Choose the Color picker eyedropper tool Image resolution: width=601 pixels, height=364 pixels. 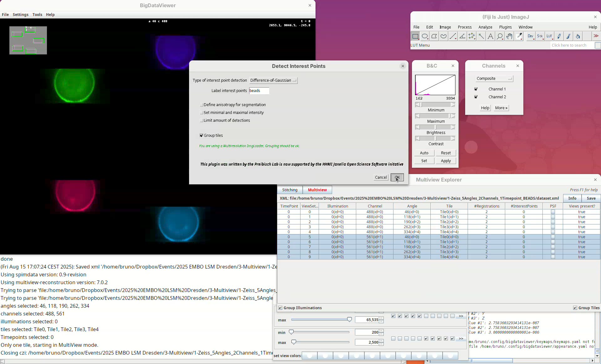[519, 36]
